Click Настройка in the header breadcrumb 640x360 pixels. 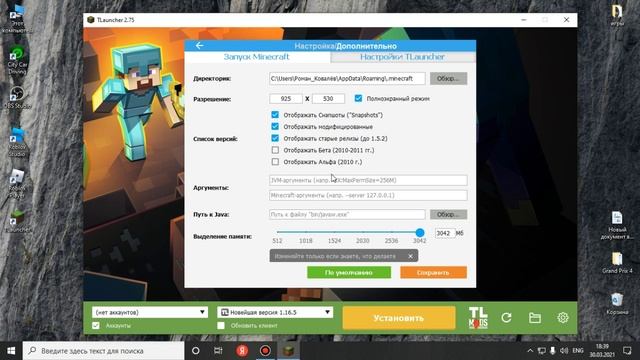pos(314,46)
